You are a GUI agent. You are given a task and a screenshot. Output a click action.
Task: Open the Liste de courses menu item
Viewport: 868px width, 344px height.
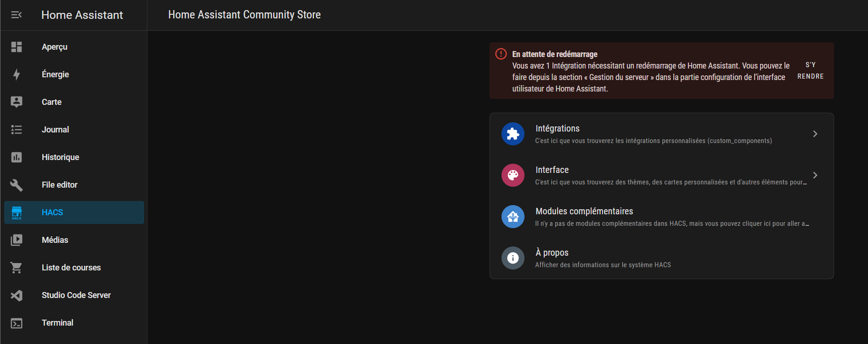coord(74,268)
